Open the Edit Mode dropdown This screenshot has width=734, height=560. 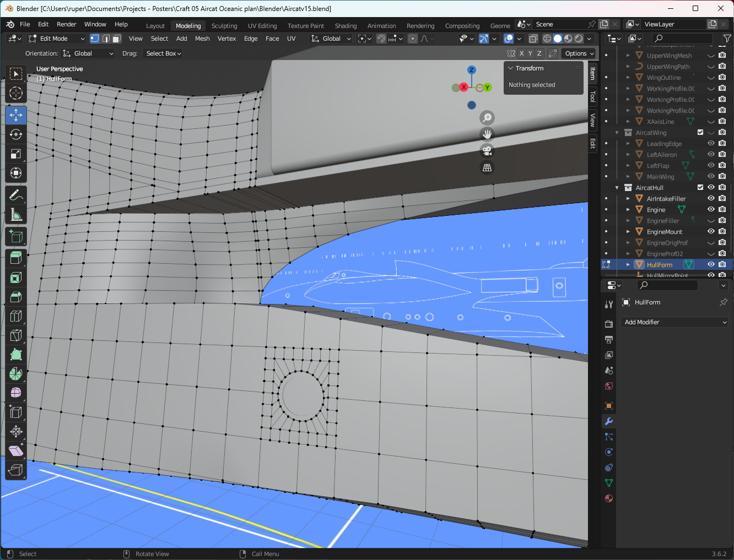click(57, 39)
